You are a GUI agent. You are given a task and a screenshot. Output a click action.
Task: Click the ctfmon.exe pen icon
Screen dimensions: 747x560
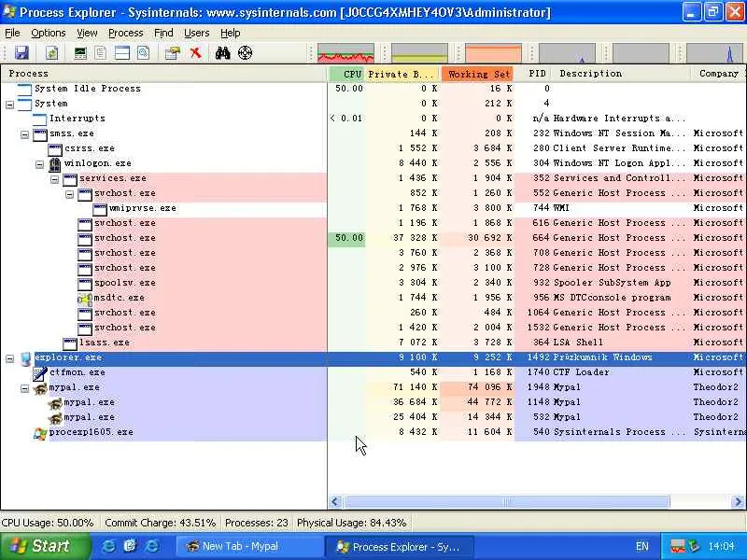[40, 374]
